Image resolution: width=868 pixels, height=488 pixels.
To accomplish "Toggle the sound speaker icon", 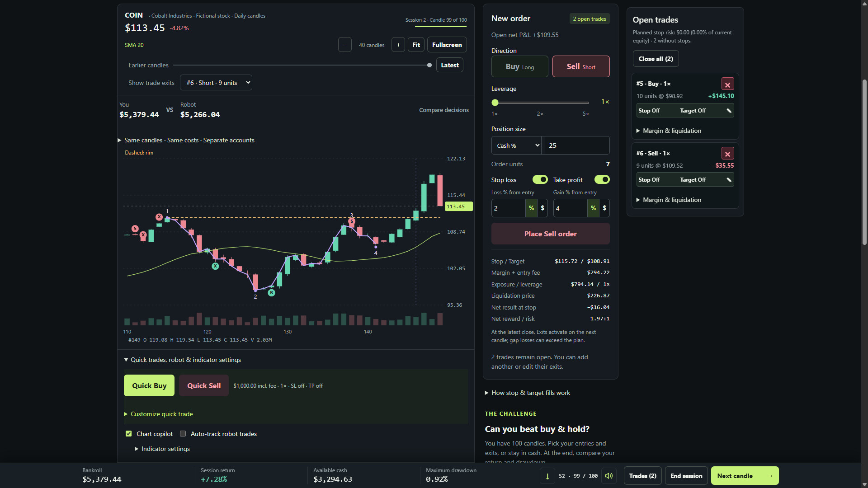I will click(x=609, y=476).
